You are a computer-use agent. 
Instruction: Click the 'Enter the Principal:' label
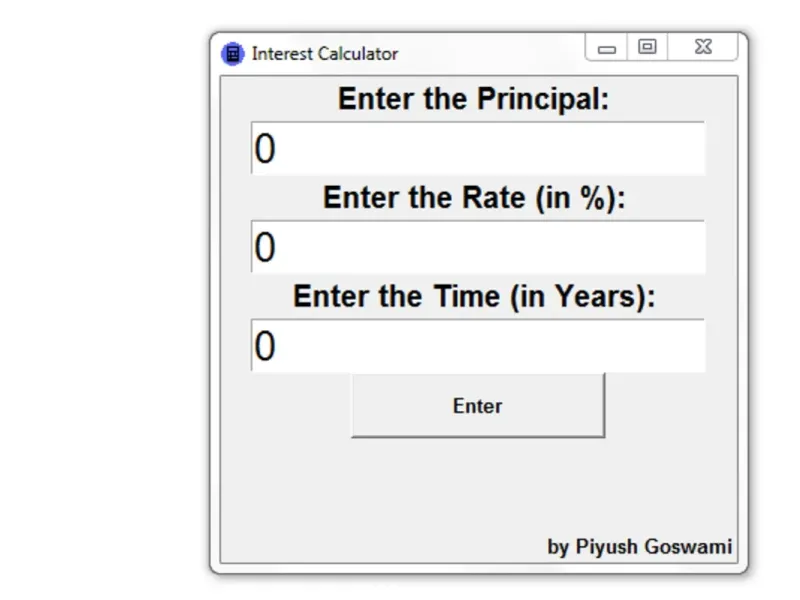[473, 100]
